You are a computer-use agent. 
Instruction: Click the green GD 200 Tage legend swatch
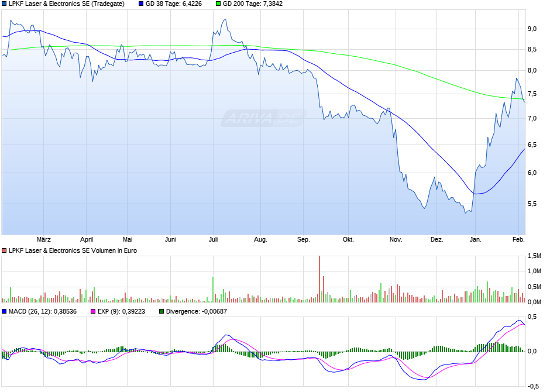[218, 4]
